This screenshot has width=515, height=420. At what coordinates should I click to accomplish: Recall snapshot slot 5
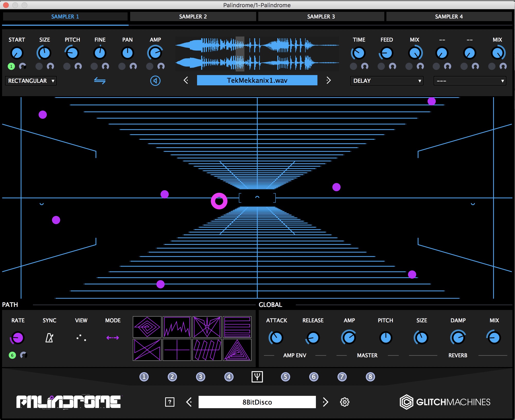click(286, 377)
